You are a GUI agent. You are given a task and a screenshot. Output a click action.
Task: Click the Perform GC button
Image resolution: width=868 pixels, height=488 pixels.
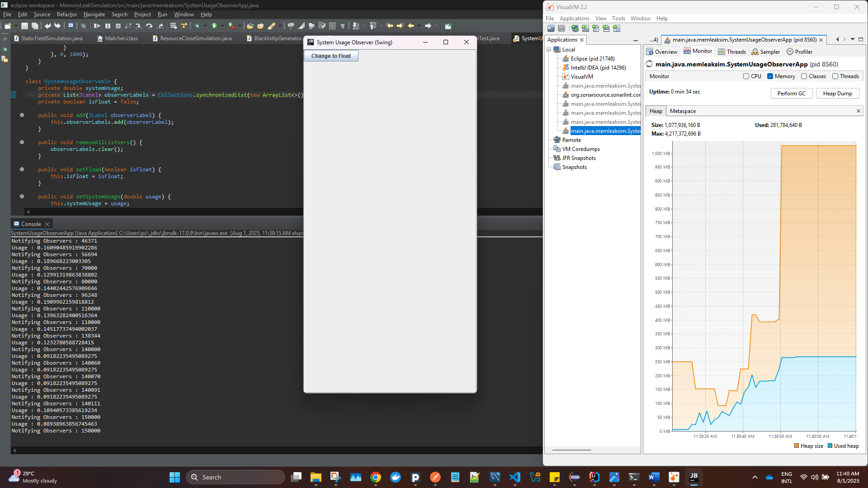click(x=791, y=94)
